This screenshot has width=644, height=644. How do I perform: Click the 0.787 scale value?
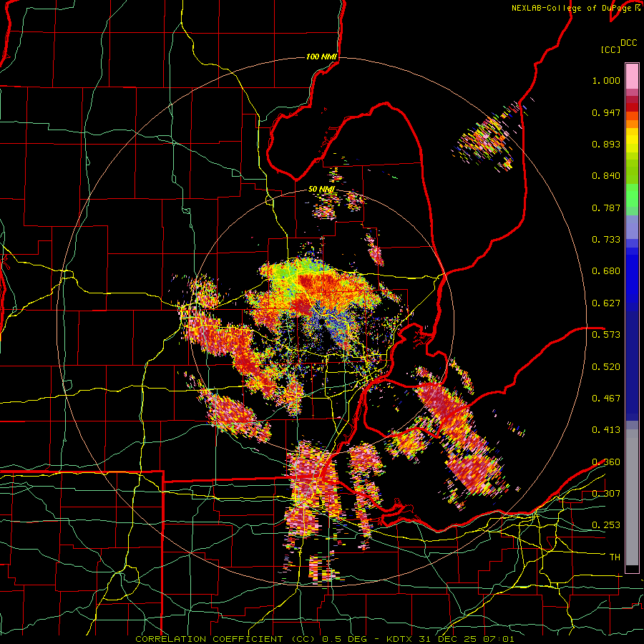point(606,208)
